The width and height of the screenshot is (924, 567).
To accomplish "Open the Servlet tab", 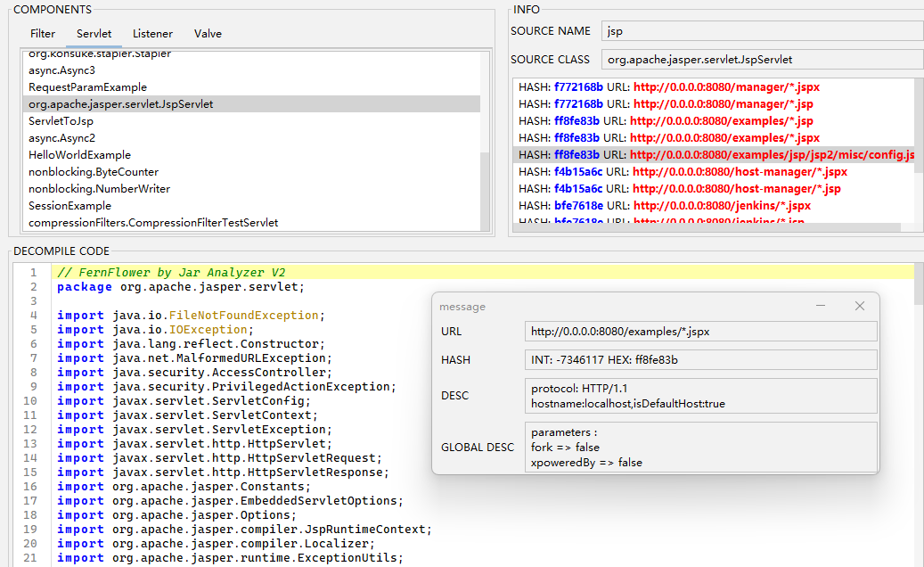I will tap(94, 34).
